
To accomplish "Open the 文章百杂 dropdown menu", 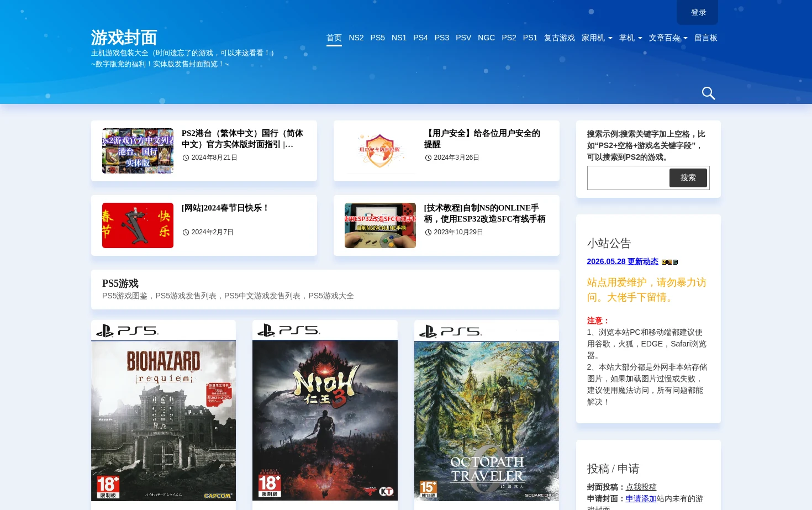I will (x=668, y=38).
